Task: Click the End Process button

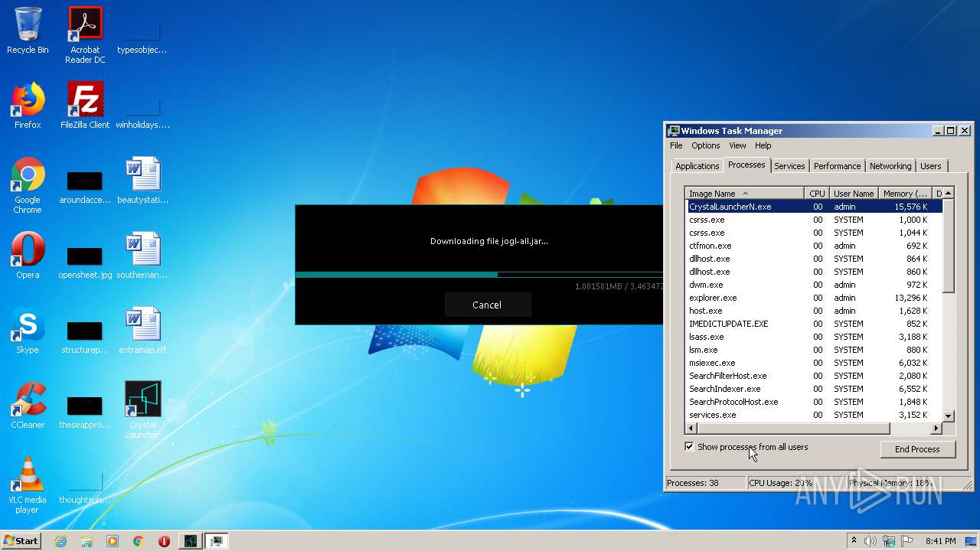Action: pos(917,449)
